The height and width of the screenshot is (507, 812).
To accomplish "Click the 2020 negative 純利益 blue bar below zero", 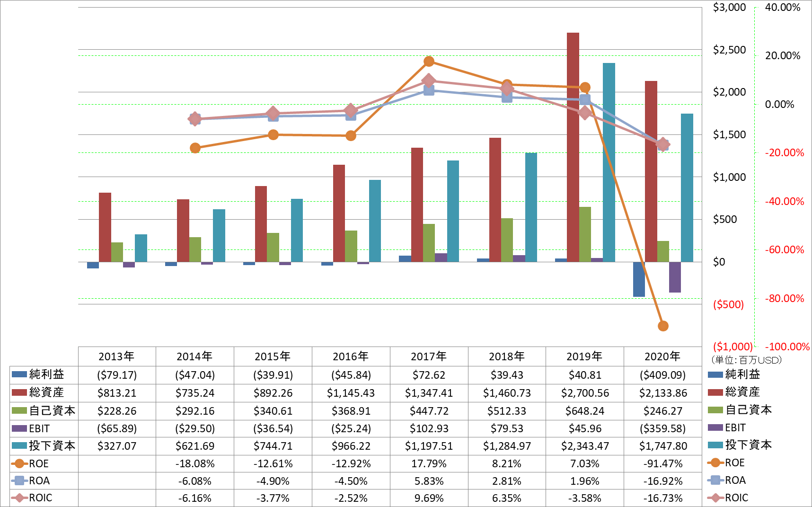I will 639,279.
